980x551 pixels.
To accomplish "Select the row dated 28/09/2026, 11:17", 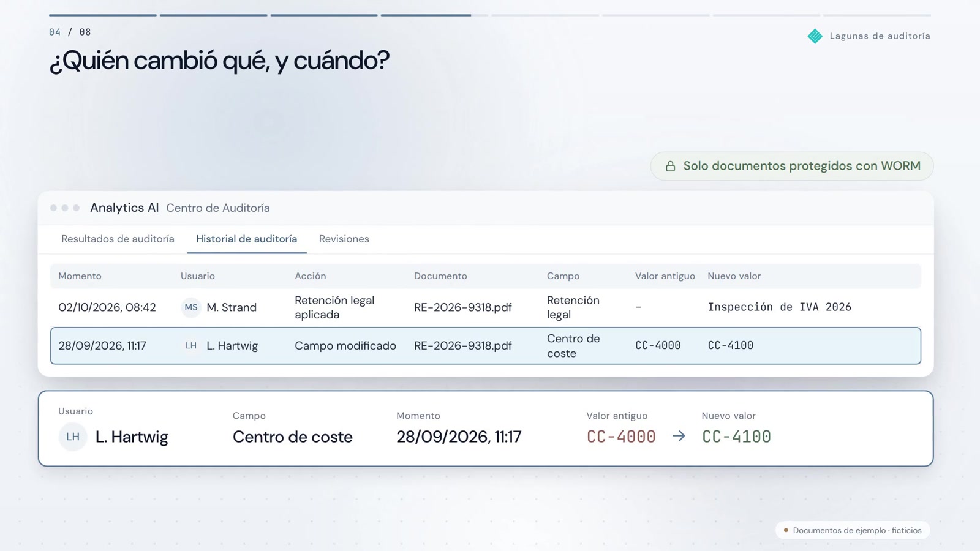I will tap(486, 346).
